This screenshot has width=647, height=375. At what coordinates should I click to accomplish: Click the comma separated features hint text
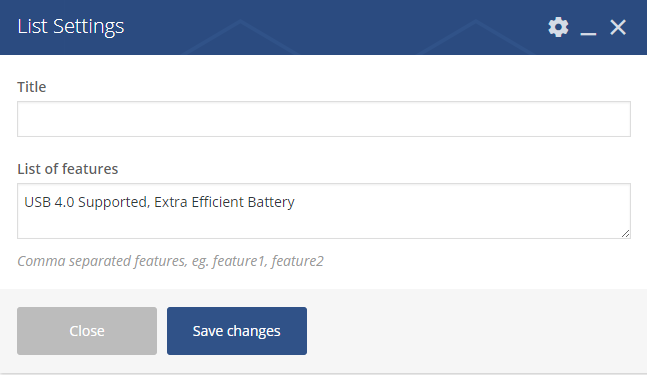[x=170, y=261]
